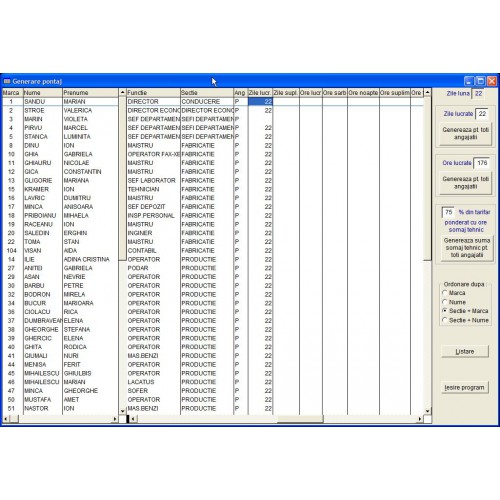Click the OPERATOR FAX-XE function cell
The image size is (500, 500).
point(153,154)
